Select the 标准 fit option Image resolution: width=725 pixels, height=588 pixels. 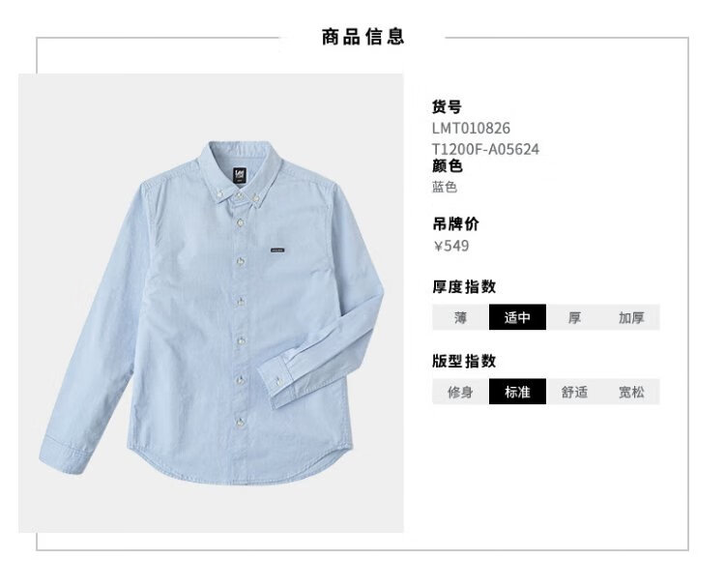(517, 392)
